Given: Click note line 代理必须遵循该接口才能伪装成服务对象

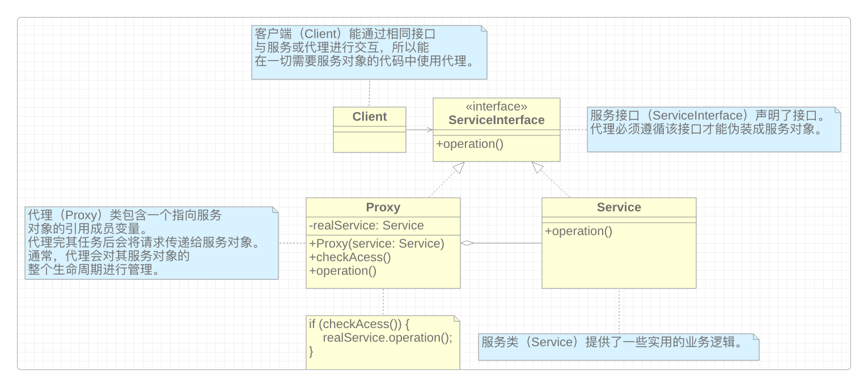Looking at the screenshot, I should pos(706,129).
